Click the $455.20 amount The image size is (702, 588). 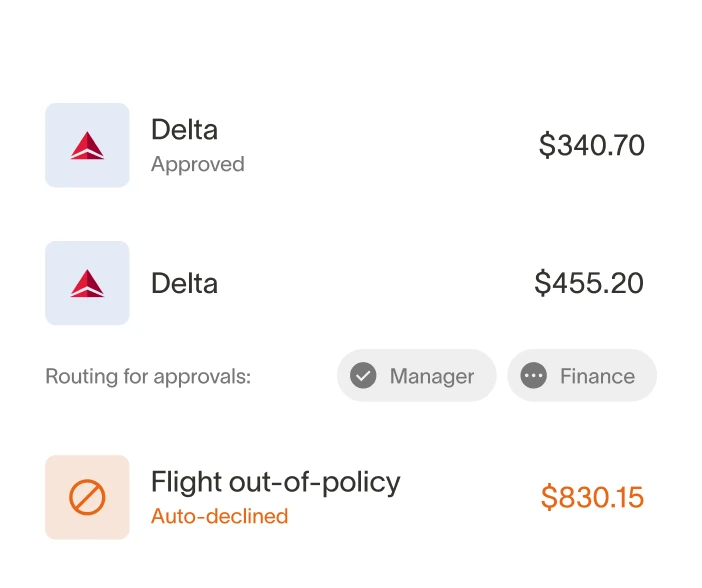(x=589, y=283)
